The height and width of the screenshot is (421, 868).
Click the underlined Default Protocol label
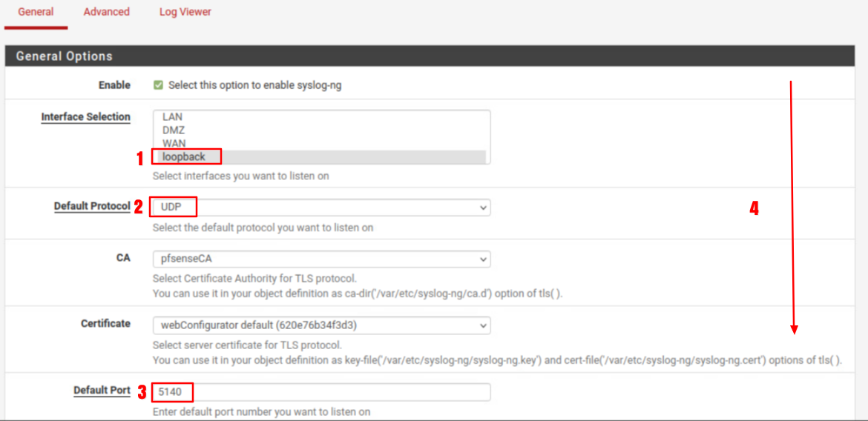pos(92,206)
